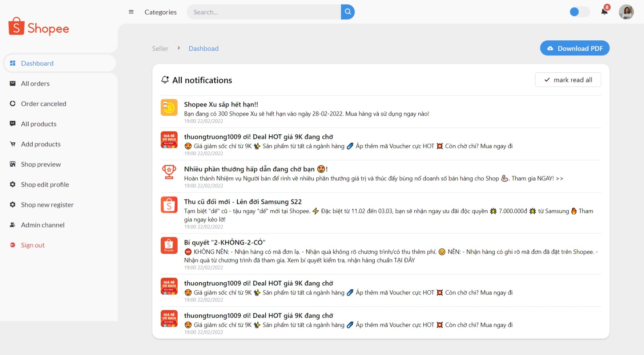Click the red Sign out icon
Screen dimensions: 644x355
(x=12, y=245)
